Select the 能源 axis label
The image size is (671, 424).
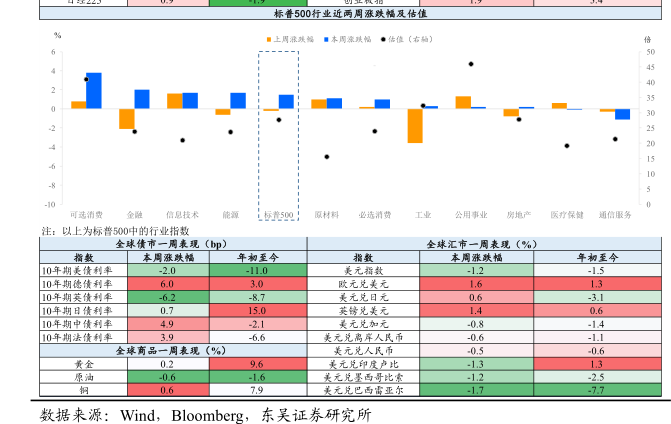coord(231,215)
